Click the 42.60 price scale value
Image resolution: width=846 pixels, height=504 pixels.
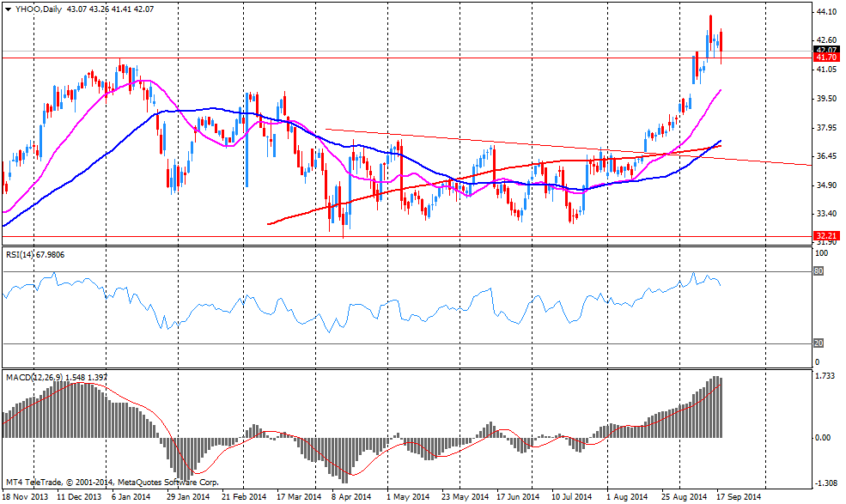[x=826, y=40]
